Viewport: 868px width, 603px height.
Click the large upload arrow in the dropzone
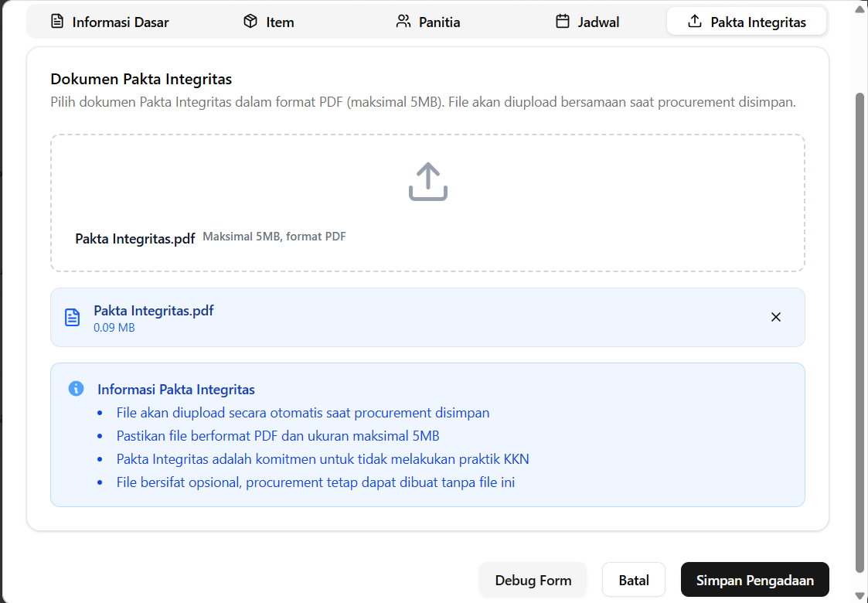[x=428, y=182]
